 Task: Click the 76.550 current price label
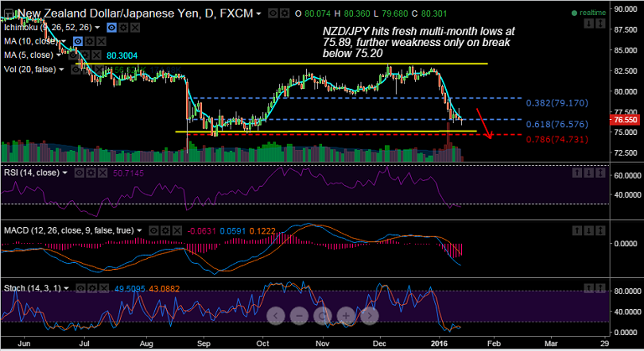[625, 120]
